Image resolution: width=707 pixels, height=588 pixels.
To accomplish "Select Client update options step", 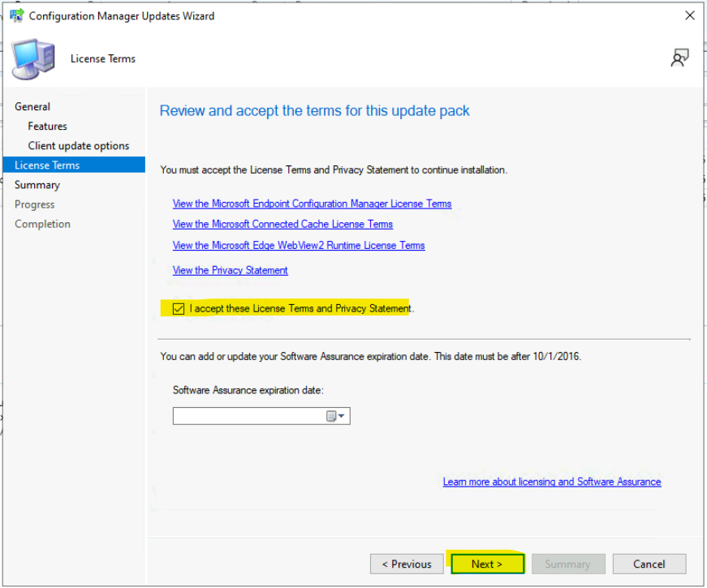I will click(x=79, y=146).
